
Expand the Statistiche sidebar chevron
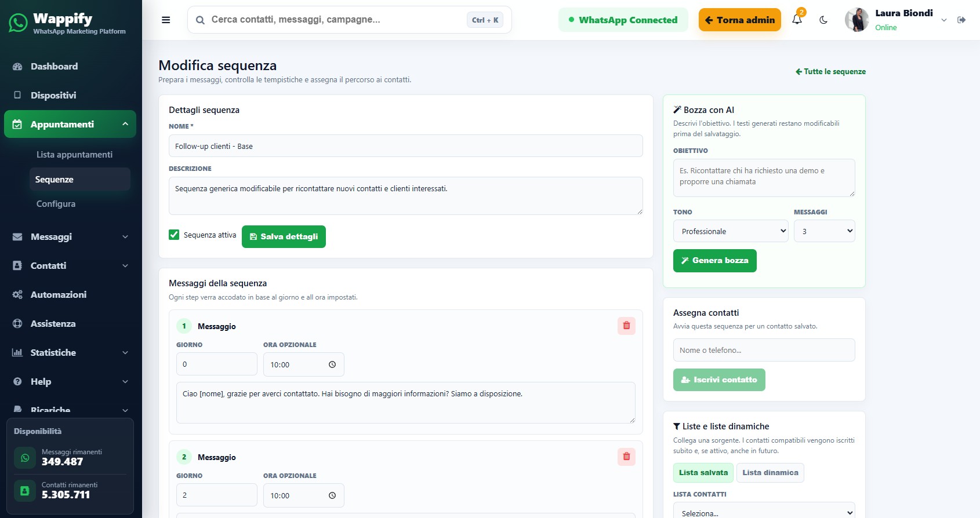125,352
